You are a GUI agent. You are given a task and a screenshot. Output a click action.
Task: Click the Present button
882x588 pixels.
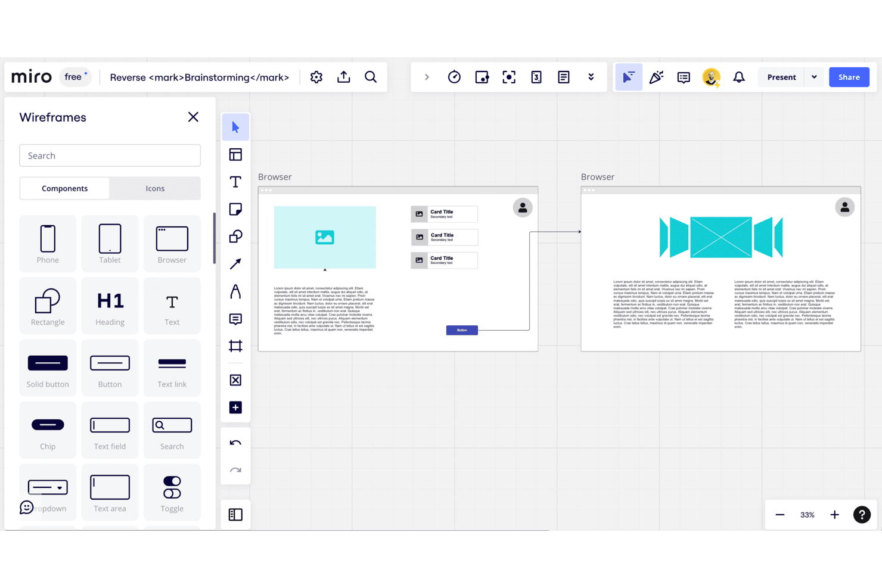point(781,77)
